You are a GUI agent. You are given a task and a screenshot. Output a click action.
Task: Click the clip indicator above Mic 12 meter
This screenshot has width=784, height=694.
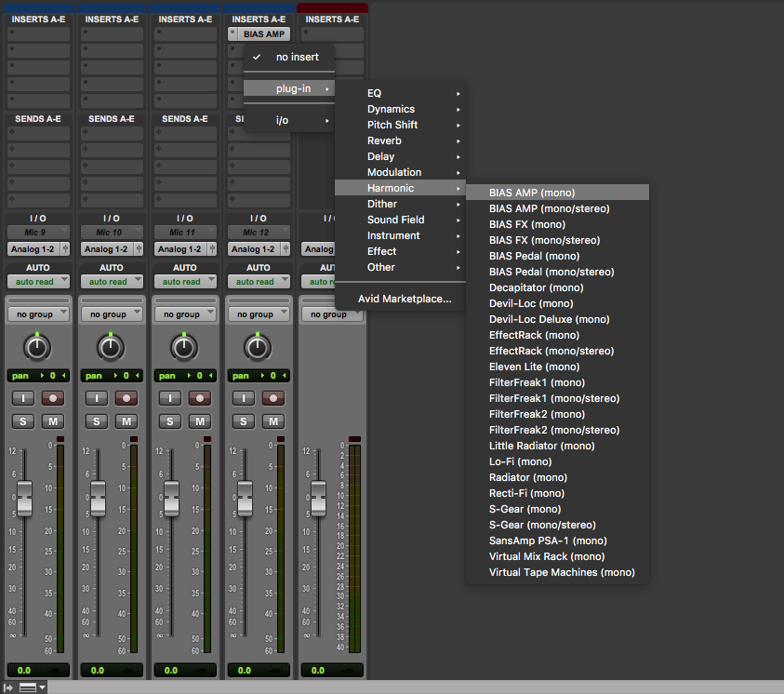click(281, 439)
